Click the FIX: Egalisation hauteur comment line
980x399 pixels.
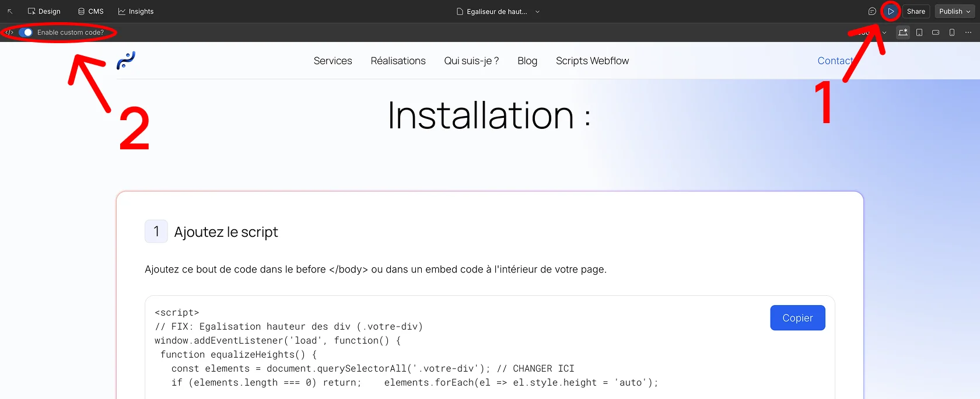289,327
